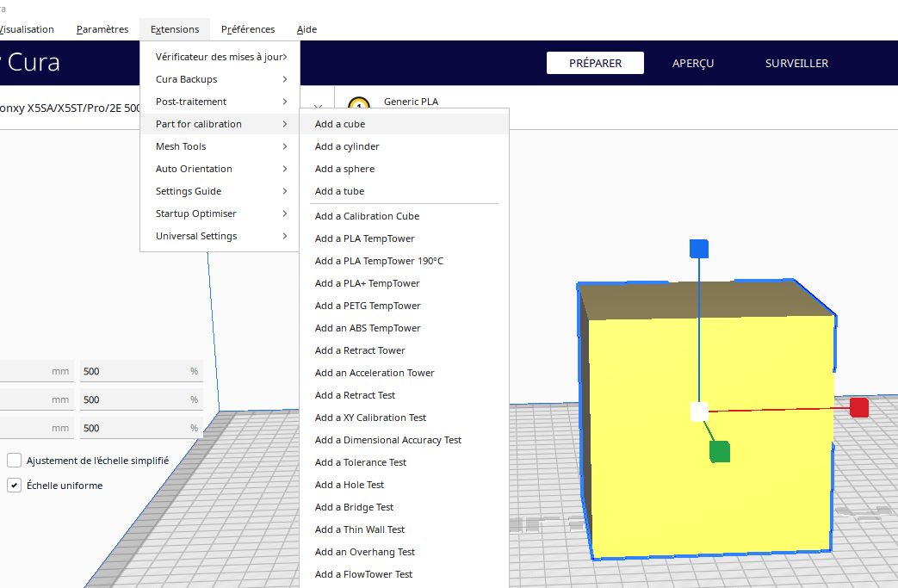Expand the Universal Settings submenu

(x=220, y=235)
